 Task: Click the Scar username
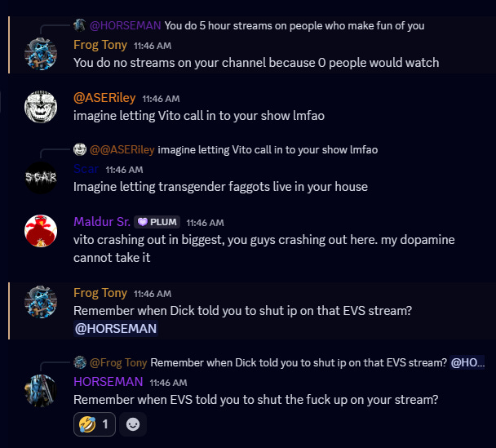(x=86, y=169)
